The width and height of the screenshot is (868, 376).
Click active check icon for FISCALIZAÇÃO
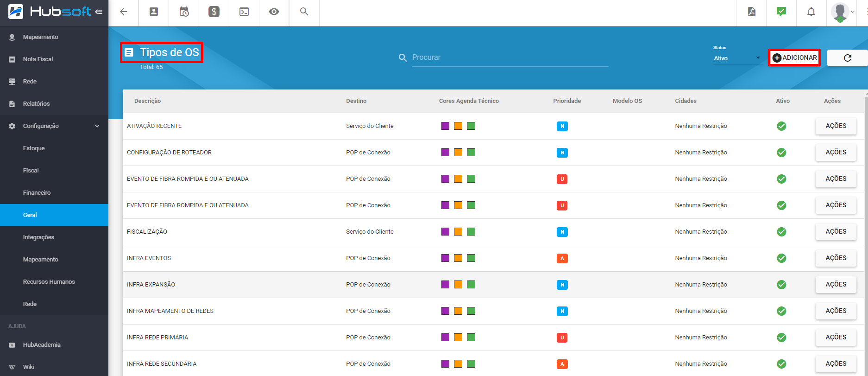point(781,232)
